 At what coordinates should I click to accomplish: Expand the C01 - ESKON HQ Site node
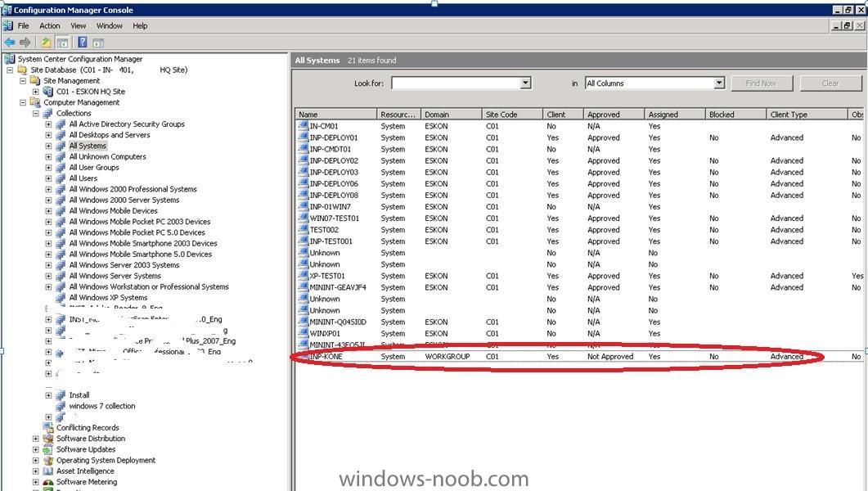pos(35,92)
